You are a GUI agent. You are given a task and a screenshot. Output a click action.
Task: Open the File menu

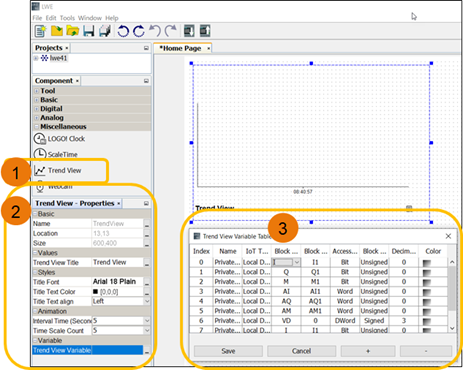point(37,18)
